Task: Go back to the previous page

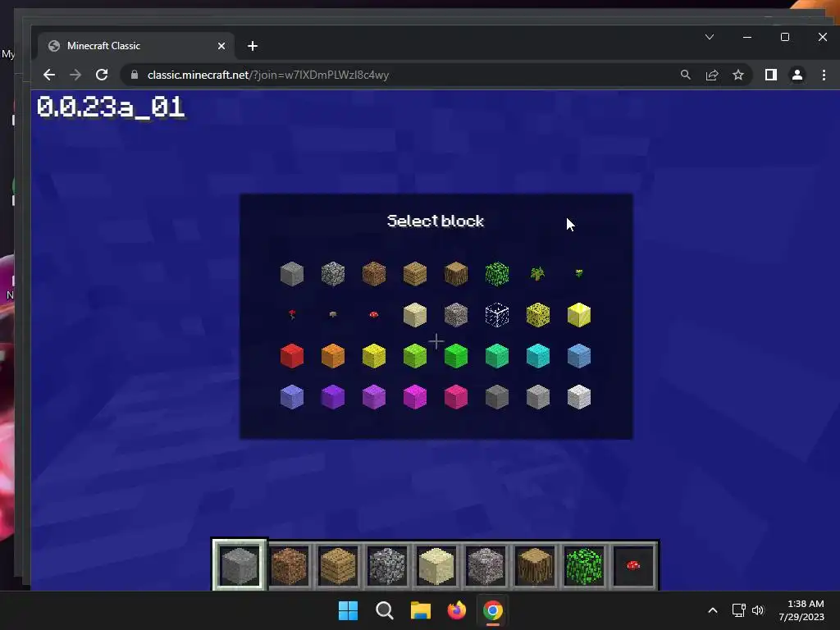Action: pyautogui.click(x=48, y=75)
